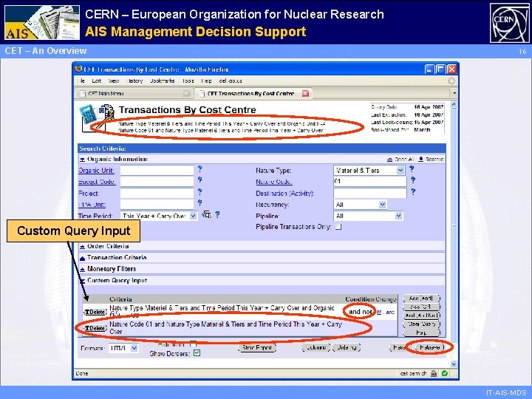Open the Bookmarks menu
The width and height of the screenshot is (532, 399).
(162, 81)
